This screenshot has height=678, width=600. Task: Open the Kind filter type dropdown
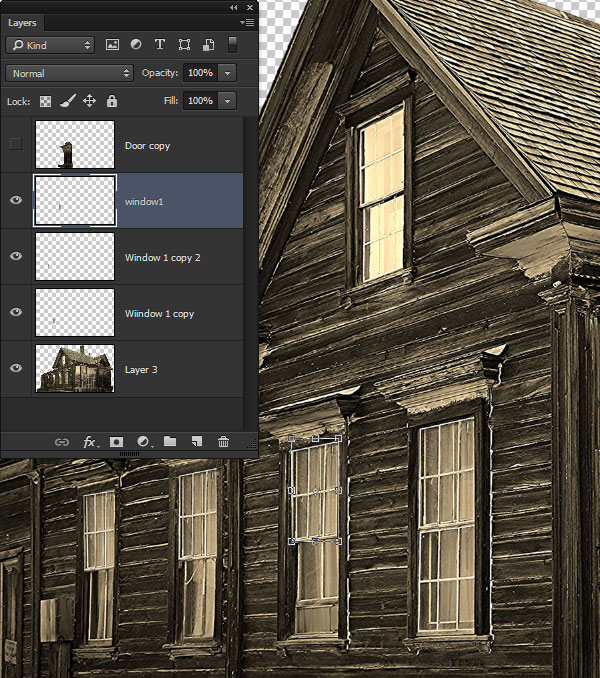point(49,45)
